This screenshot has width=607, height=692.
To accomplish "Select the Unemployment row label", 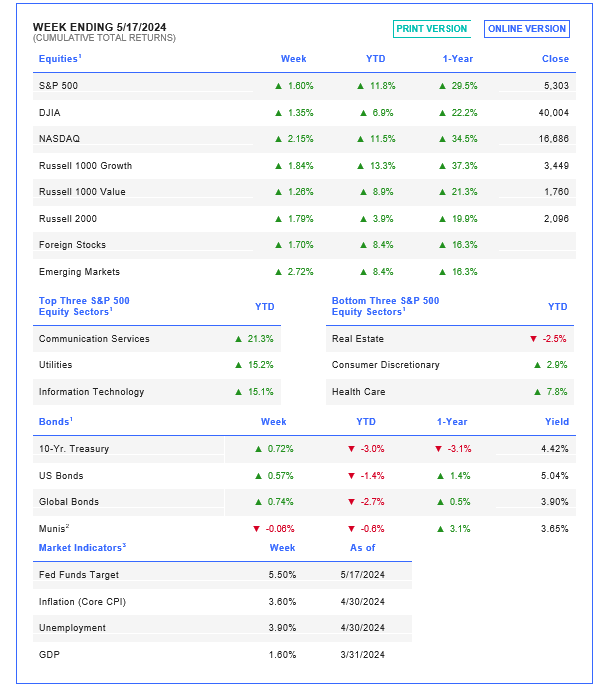I will (72, 628).
